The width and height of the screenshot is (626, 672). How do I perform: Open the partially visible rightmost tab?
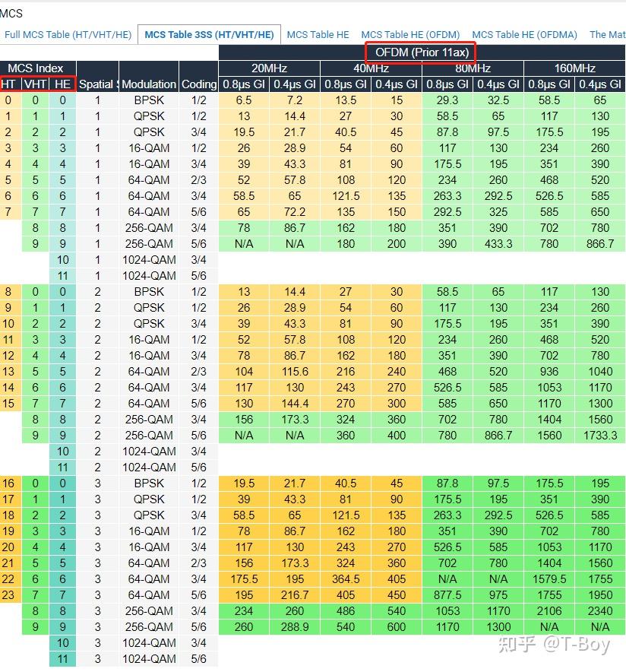606,34
